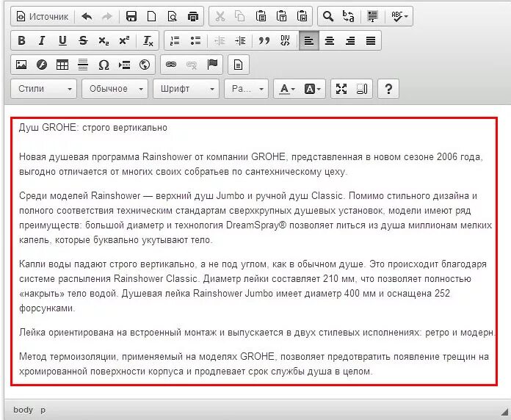Viewport: 511px width, 420px height.
Task: Remove the hyperlink
Action: pyautogui.click(x=192, y=65)
